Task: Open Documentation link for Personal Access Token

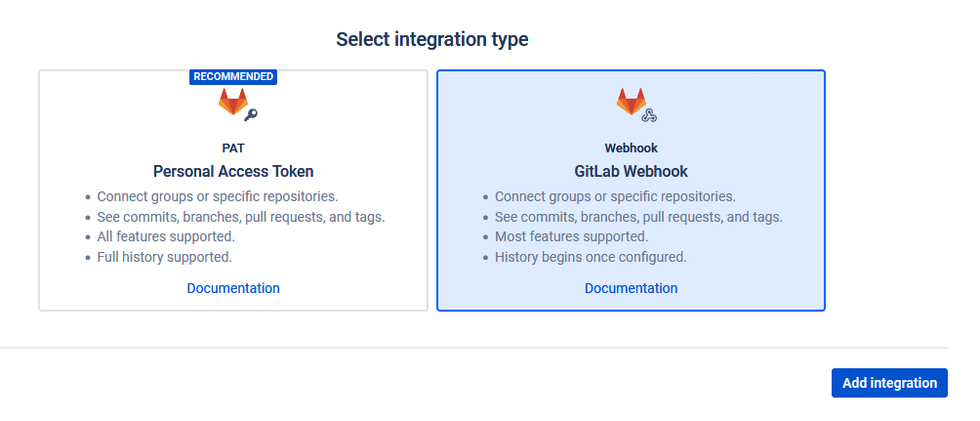Action: [233, 288]
